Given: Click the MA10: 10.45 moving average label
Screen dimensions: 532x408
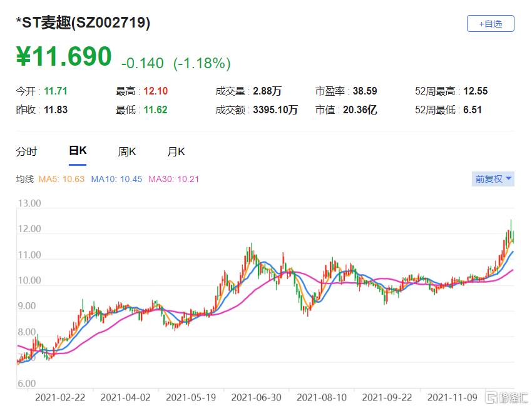Looking at the screenshot, I should coord(116,179).
